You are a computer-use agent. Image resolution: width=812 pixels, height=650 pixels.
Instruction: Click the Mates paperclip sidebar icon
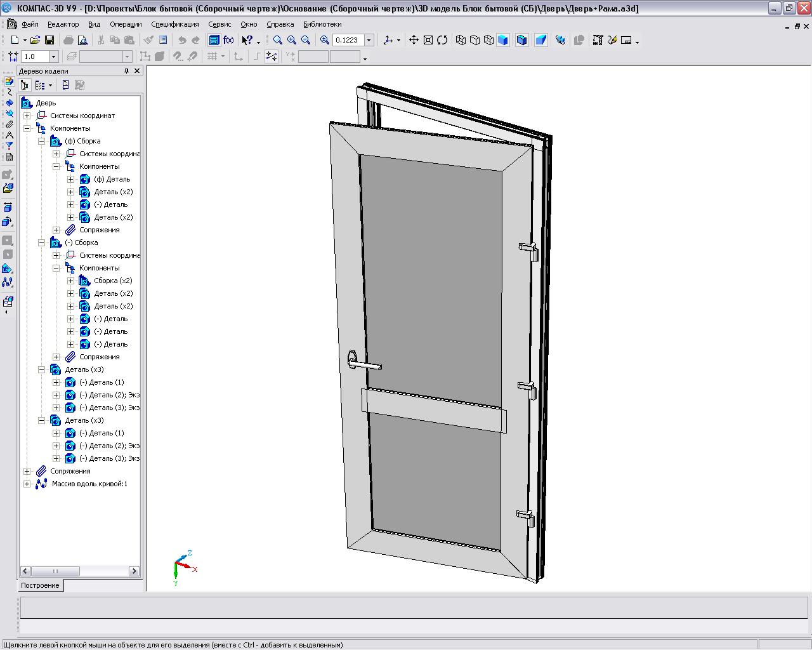(9, 124)
